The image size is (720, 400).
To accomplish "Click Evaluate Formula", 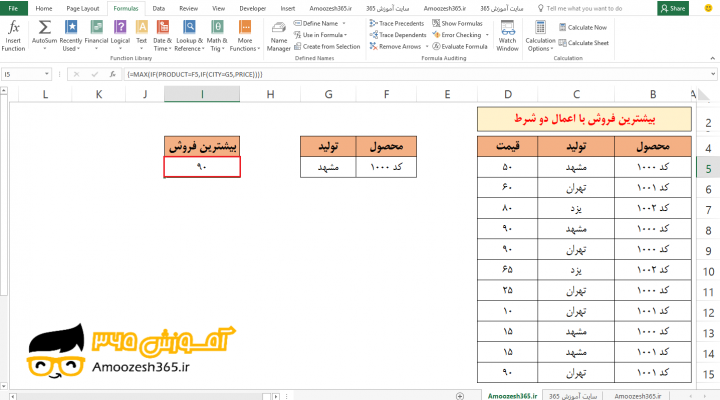I will (x=460, y=46).
